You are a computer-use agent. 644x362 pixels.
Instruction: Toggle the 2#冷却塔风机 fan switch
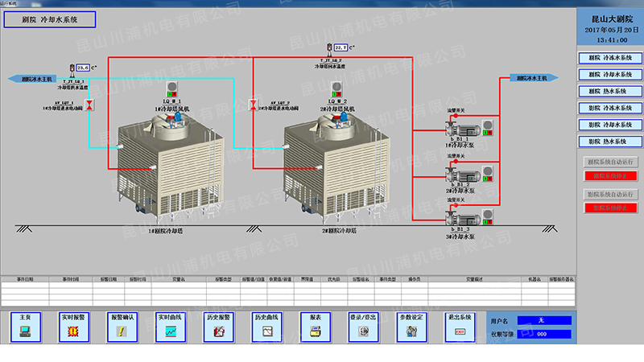343,88
